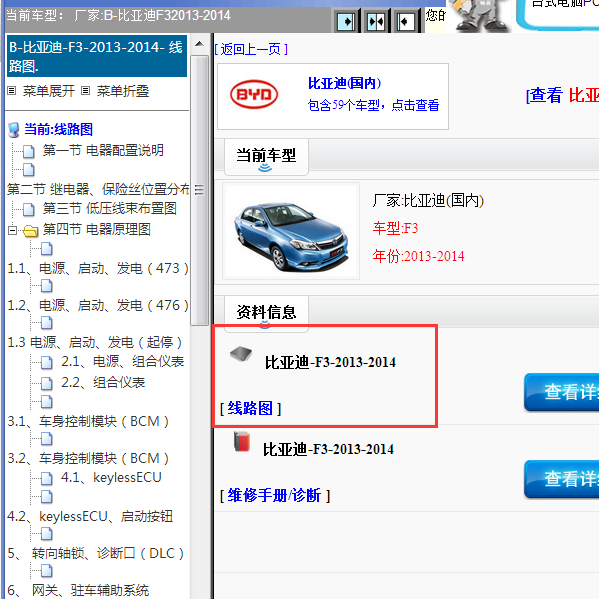
Task: Open 3.1、车身控制模块（BCM）
Action: point(88,421)
